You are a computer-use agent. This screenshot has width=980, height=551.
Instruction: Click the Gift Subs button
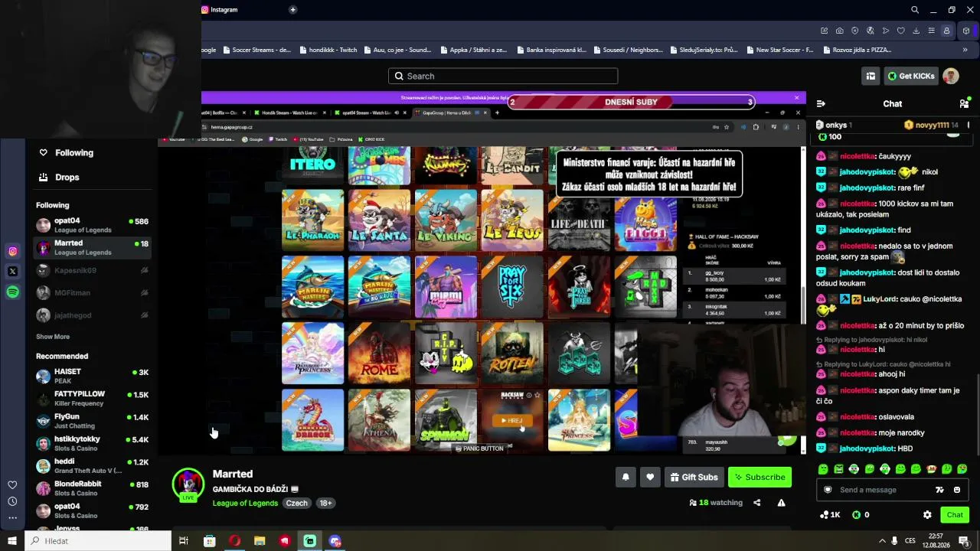coord(694,477)
